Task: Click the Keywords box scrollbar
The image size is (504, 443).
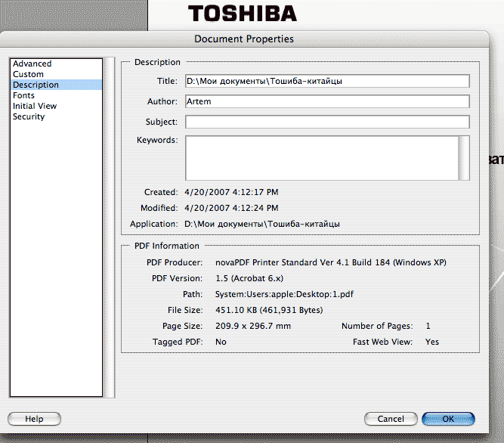Action: [464, 158]
